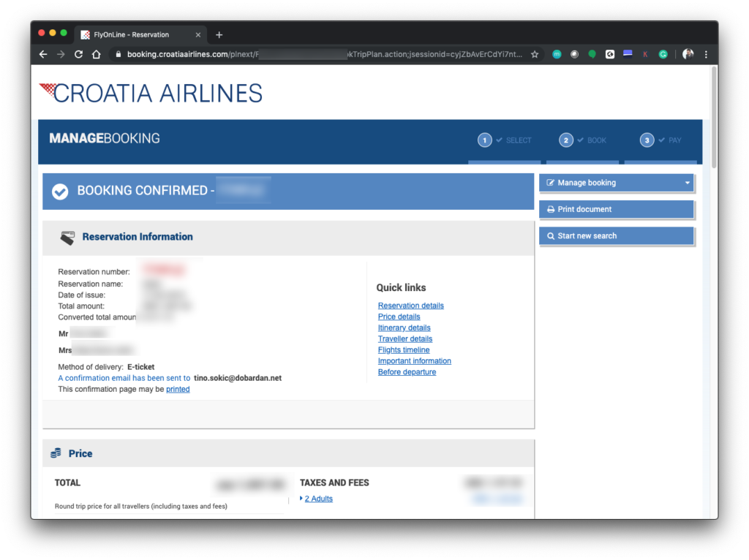749x560 pixels.
Task: Click the browser back arrow
Action: coord(43,54)
